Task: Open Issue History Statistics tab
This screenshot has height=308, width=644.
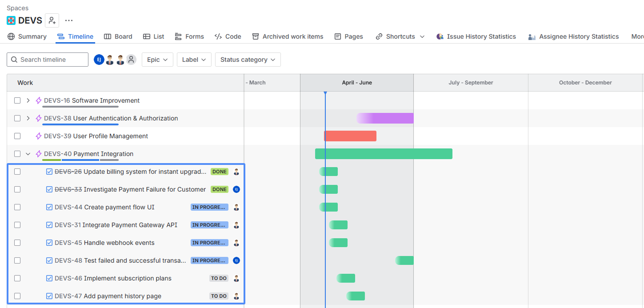Action: (476, 36)
